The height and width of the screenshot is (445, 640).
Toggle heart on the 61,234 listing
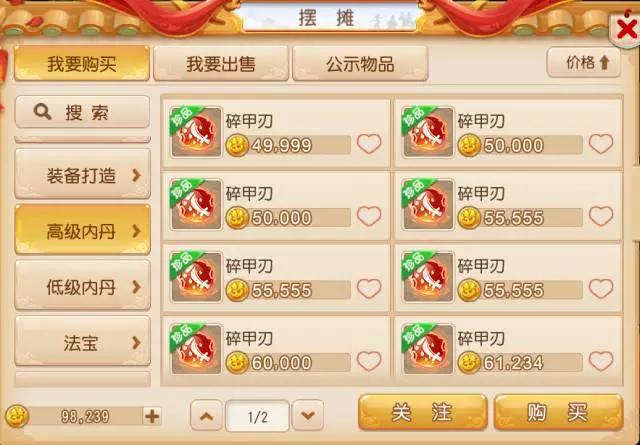coord(601,361)
